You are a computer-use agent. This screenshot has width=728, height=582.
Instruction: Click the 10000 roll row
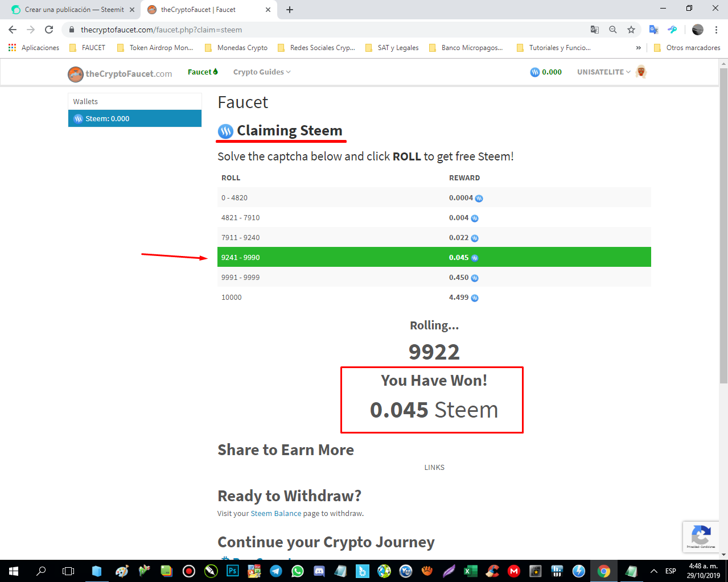(x=434, y=297)
